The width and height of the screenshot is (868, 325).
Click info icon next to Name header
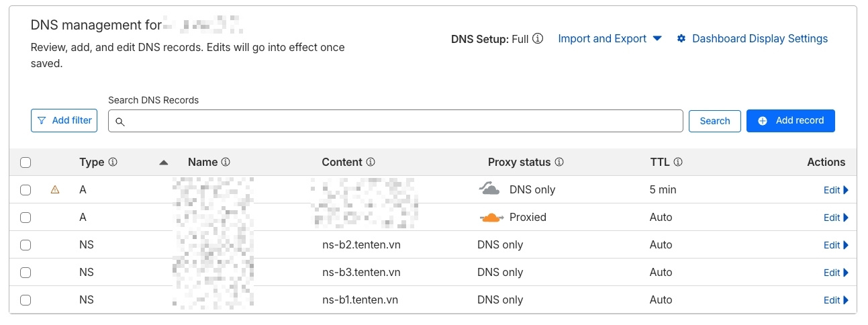pyautogui.click(x=226, y=162)
